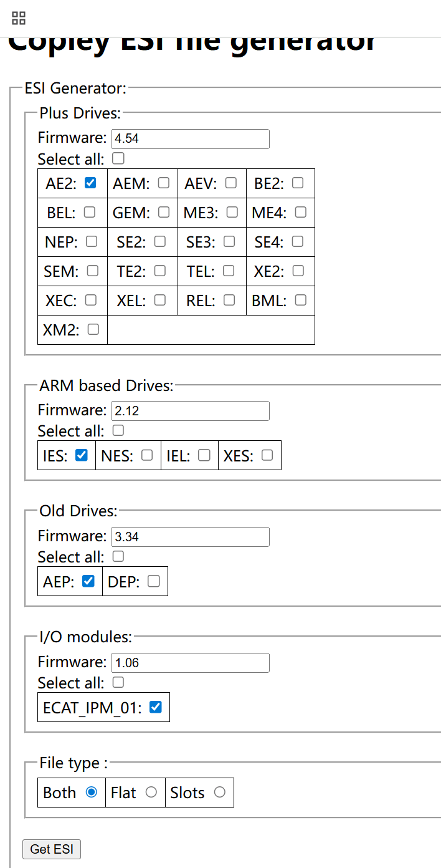The width and height of the screenshot is (441, 868).
Task: Toggle Select all for Plus Drives
Action: coord(118,158)
